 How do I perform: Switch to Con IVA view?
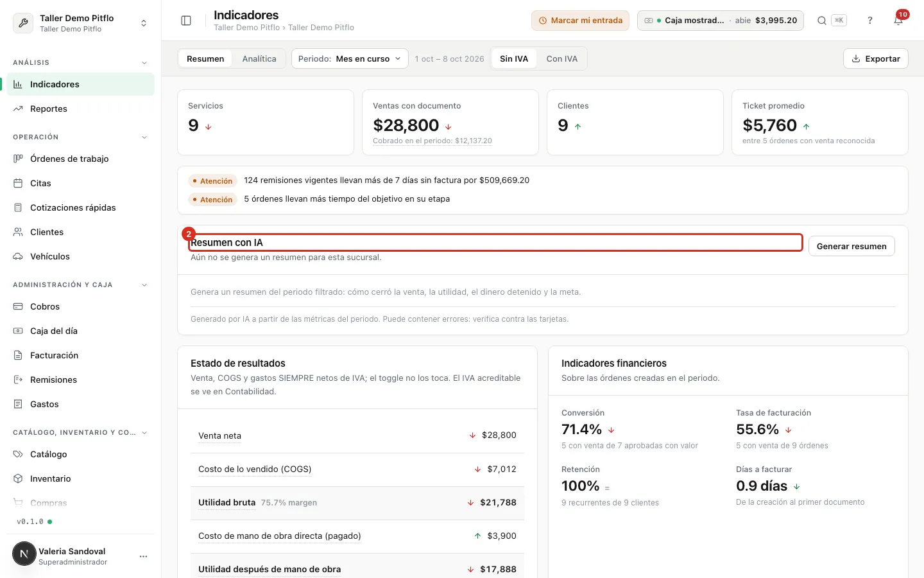pyautogui.click(x=562, y=58)
